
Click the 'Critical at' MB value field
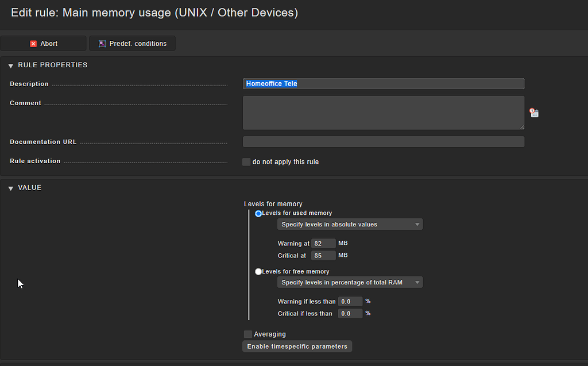(x=323, y=256)
